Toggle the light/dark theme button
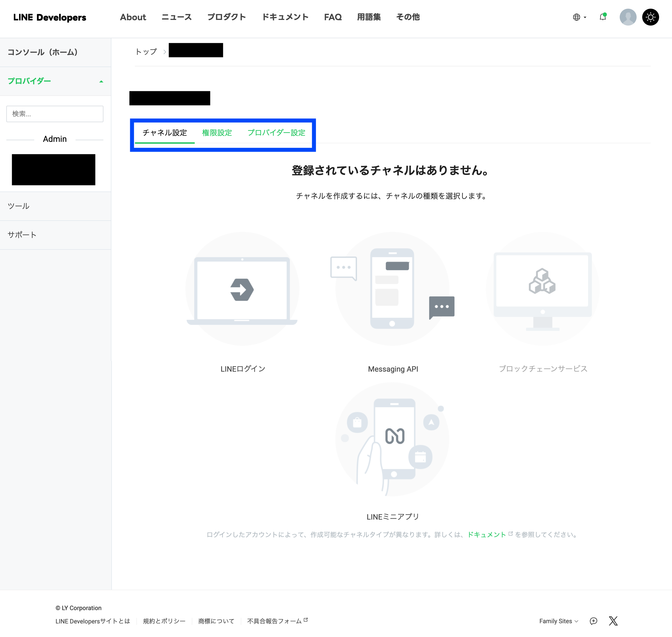The width and height of the screenshot is (672, 637). 650,17
